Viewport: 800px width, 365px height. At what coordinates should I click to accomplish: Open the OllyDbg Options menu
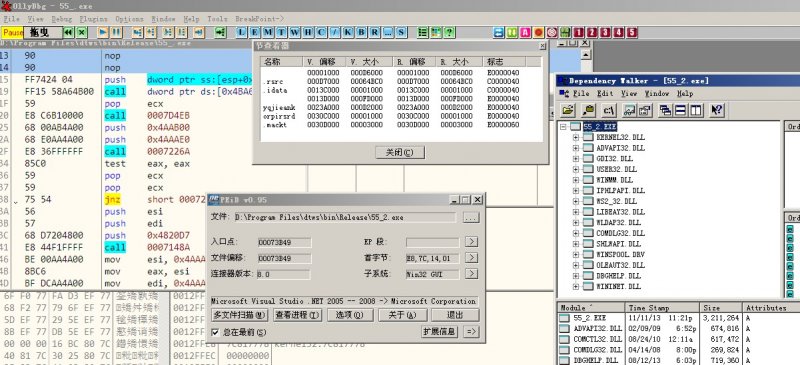pos(129,19)
